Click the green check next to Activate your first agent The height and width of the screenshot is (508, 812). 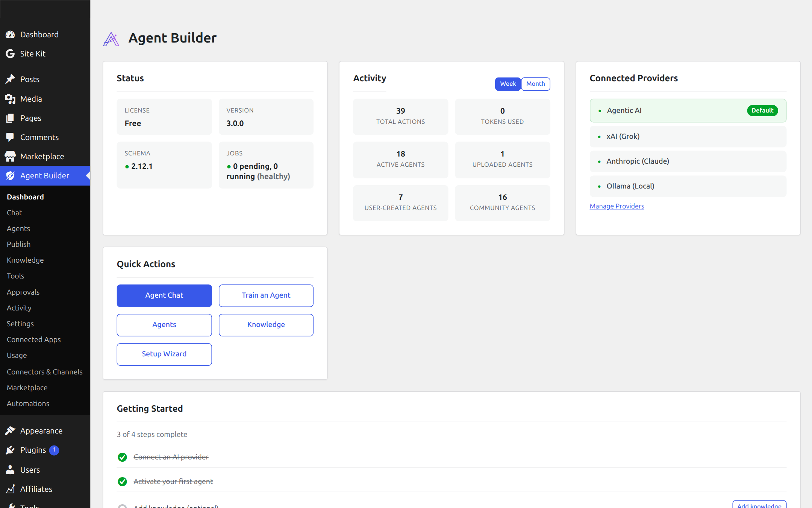(x=122, y=482)
